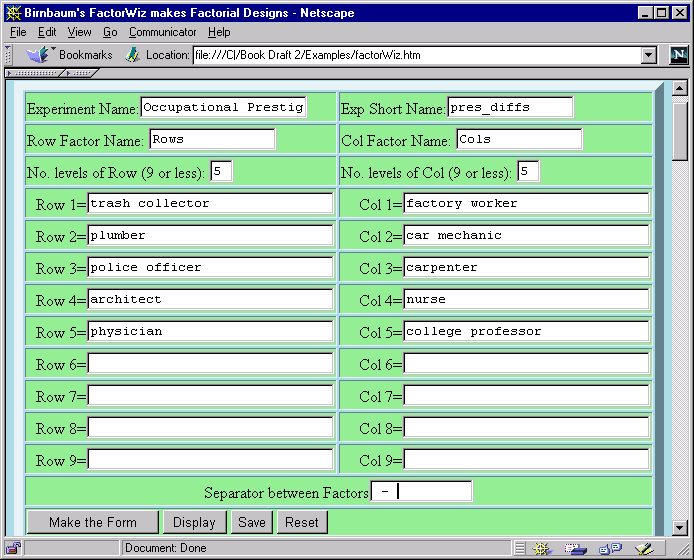Click the Experiment Name text field
This screenshot has height=560, width=694.
(x=223, y=107)
